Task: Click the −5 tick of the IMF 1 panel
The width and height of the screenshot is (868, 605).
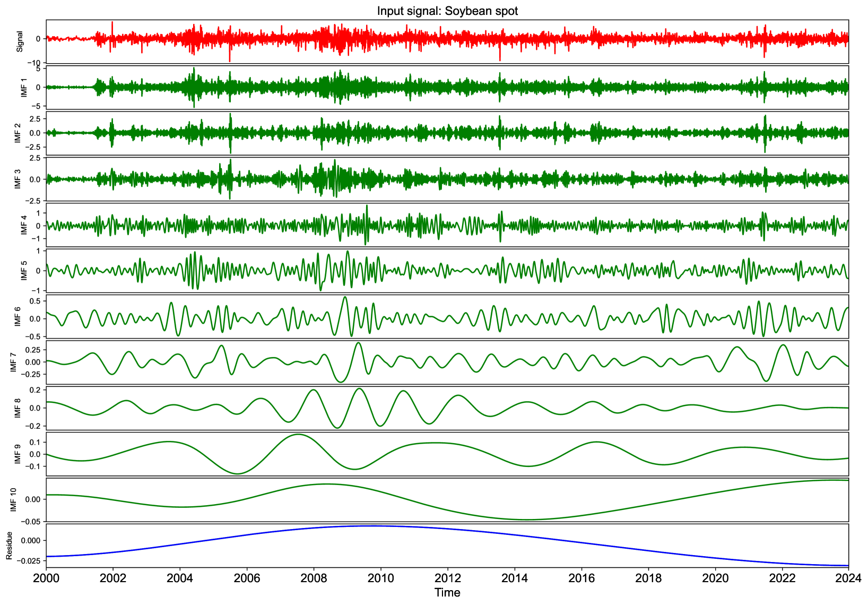Action: coord(36,105)
